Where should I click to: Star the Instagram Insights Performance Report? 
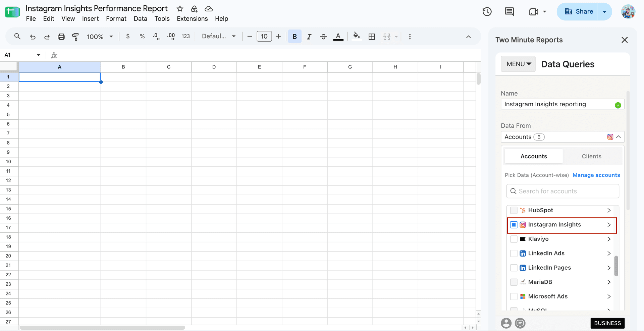(180, 9)
